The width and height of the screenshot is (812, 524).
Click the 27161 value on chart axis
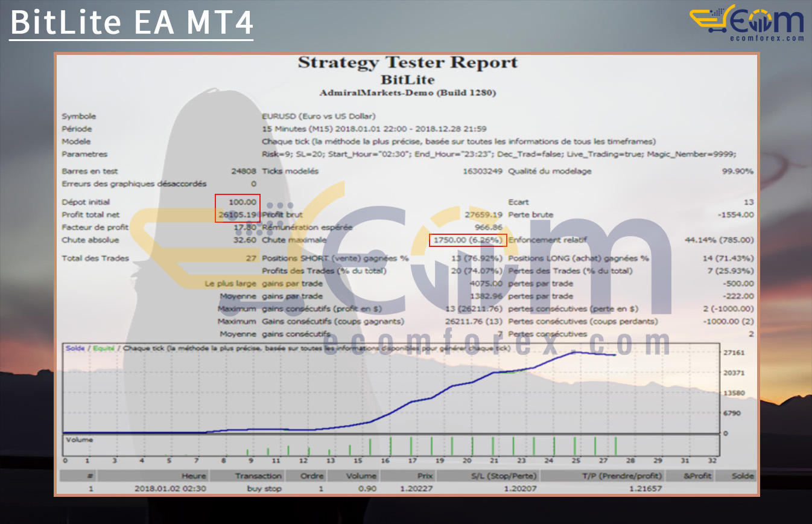click(x=734, y=353)
